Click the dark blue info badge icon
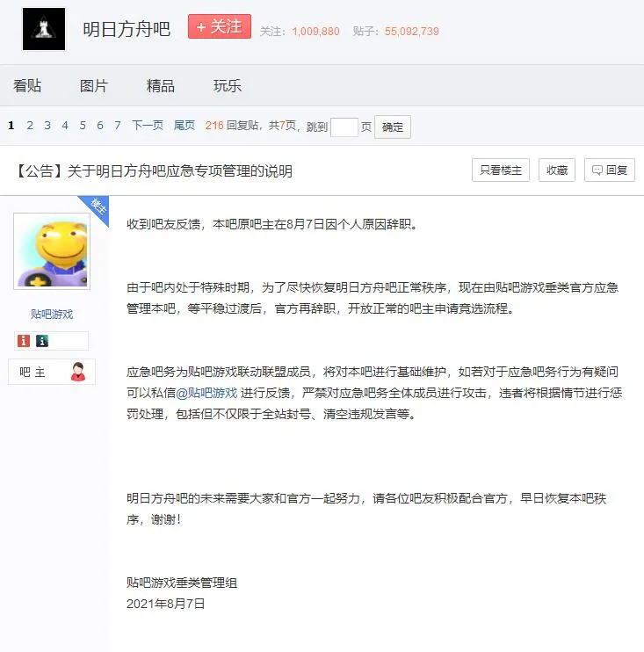644x652 pixels. [42, 341]
